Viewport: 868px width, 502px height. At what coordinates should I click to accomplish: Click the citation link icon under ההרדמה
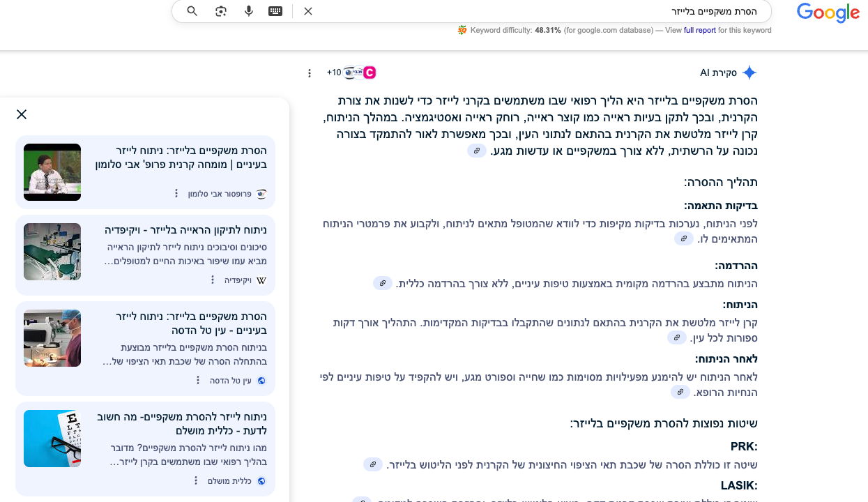[x=382, y=283]
